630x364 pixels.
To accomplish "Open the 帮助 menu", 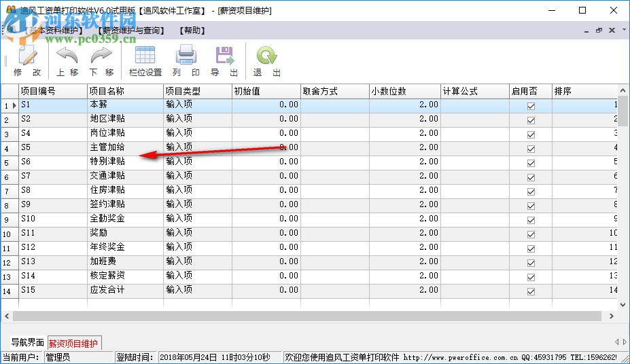I will click(192, 31).
